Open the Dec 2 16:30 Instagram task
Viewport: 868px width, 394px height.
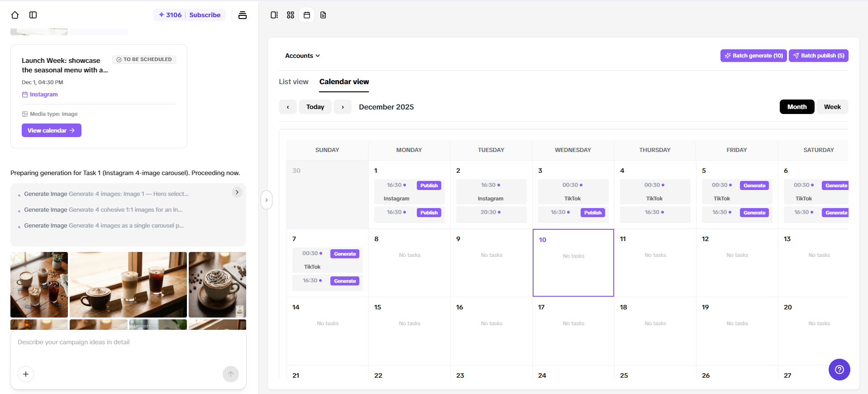(491, 192)
